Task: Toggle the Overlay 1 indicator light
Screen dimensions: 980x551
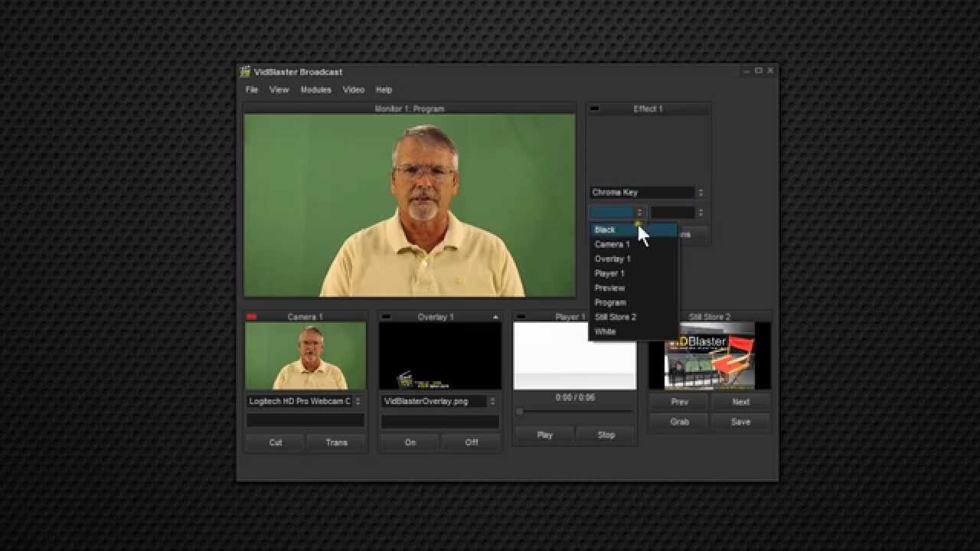Action: pyautogui.click(x=386, y=317)
